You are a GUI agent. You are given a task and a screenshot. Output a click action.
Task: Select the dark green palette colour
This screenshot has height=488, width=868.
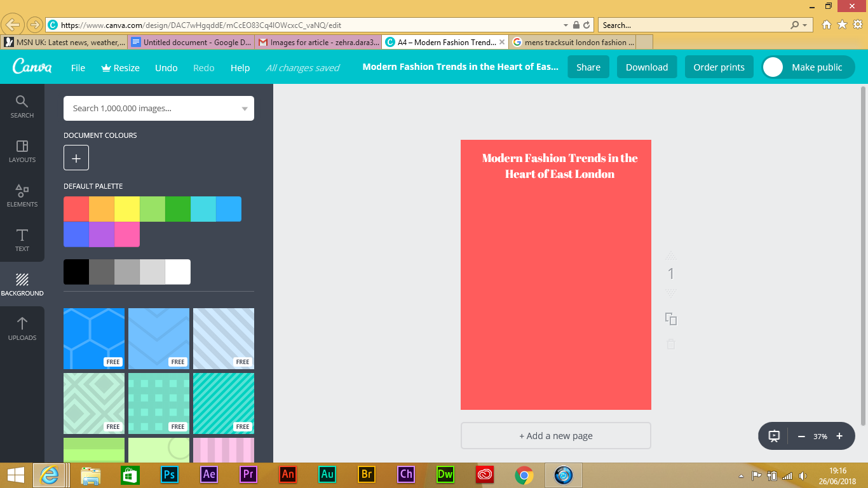tap(178, 209)
